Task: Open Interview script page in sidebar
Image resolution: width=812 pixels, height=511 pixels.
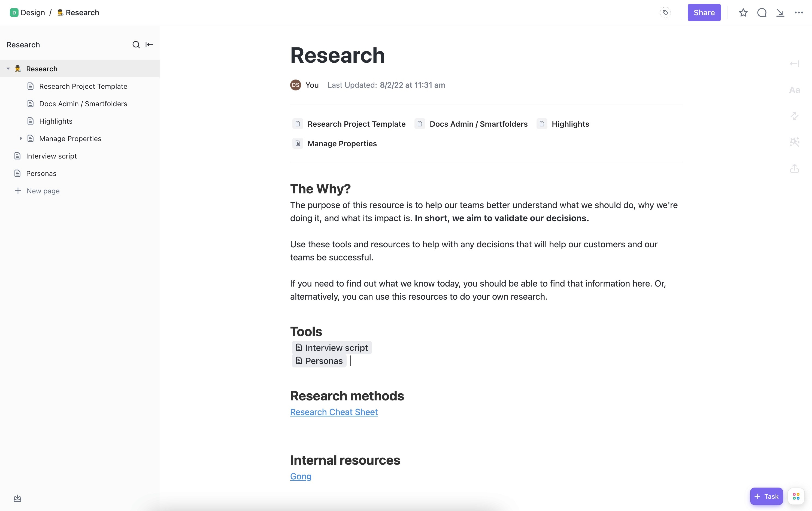Action: pyautogui.click(x=51, y=156)
